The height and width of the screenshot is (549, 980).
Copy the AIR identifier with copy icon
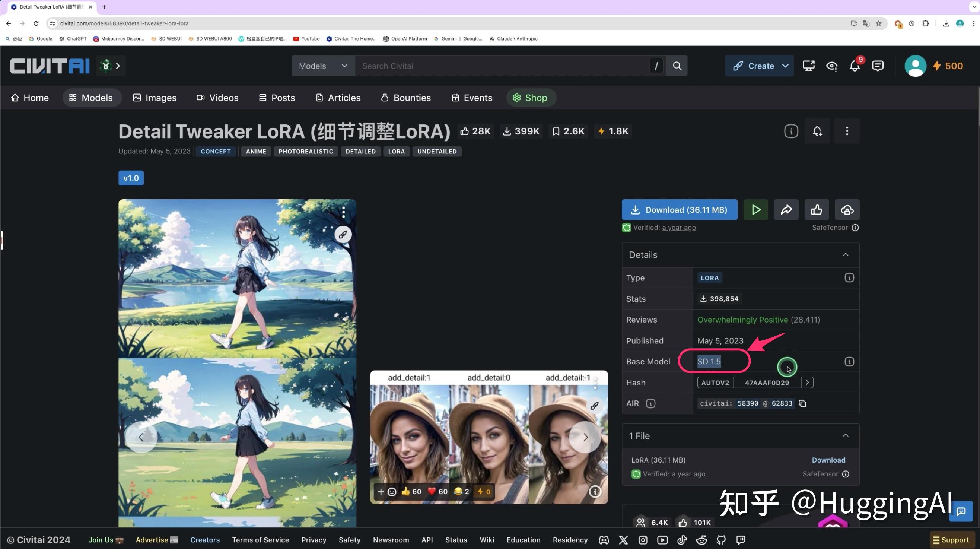[x=803, y=403]
